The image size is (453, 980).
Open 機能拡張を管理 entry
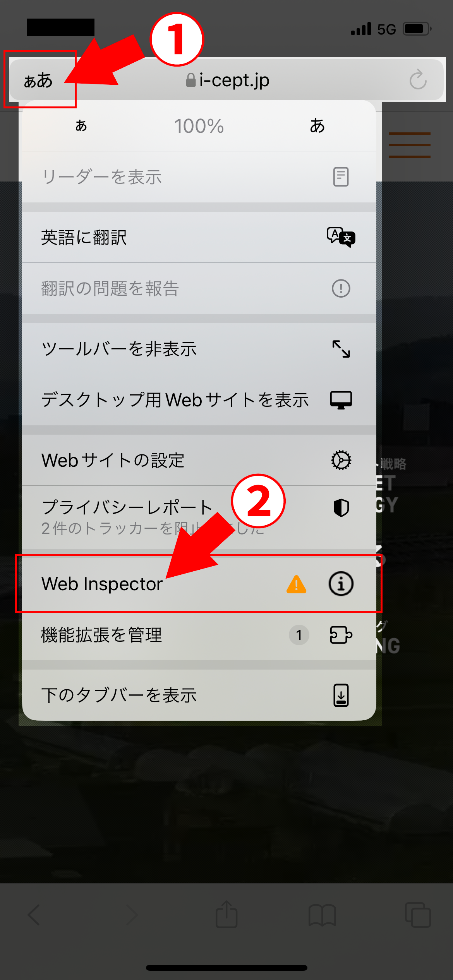199,635
